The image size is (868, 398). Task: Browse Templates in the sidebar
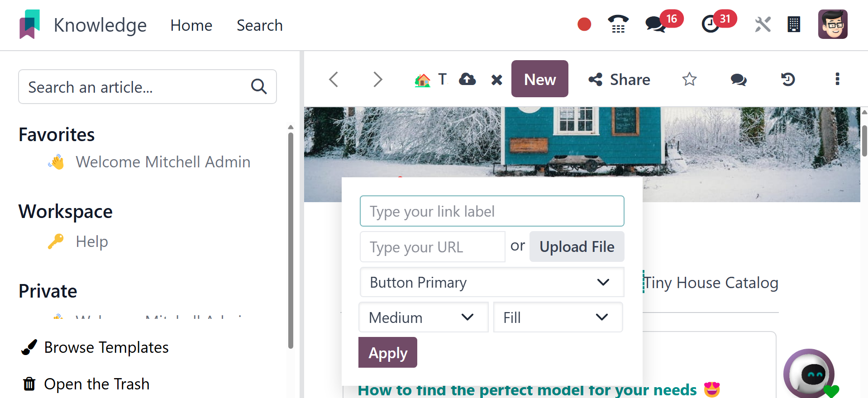(95, 347)
